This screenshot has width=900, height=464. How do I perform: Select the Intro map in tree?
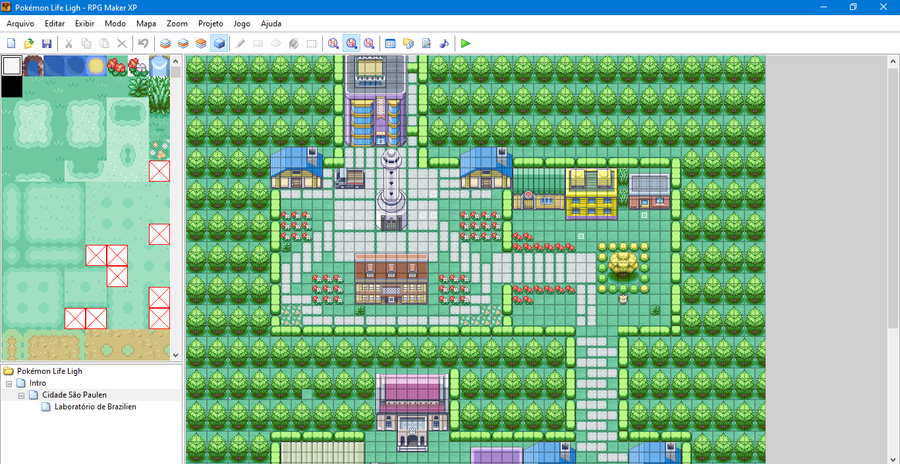[x=37, y=383]
